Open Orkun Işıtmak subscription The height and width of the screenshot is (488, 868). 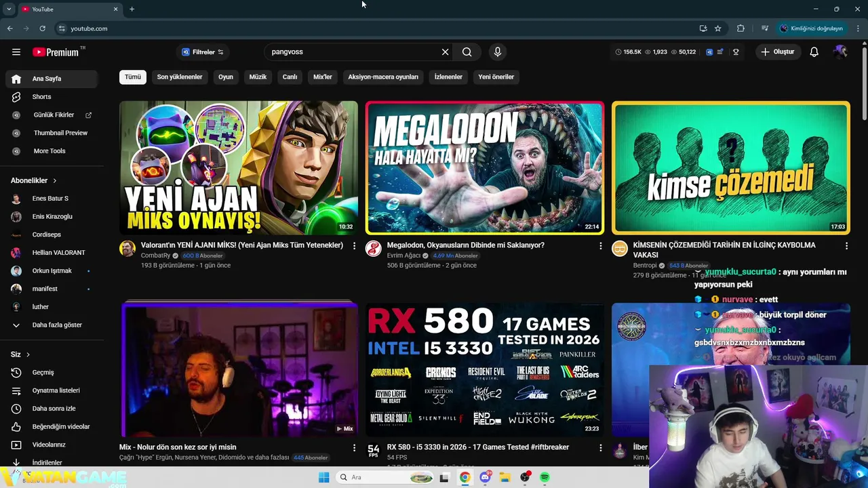pos(53,271)
